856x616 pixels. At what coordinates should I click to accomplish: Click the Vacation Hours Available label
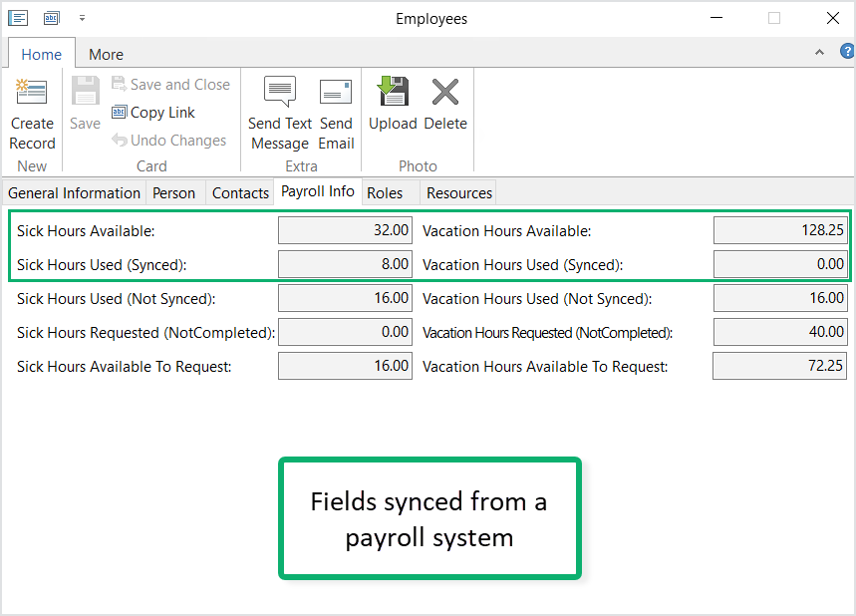coord(506,231)
